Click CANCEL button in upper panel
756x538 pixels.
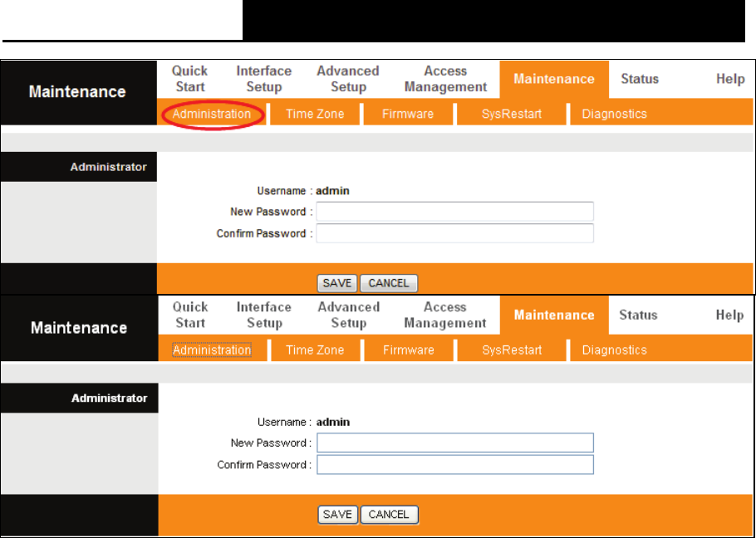point(389,283)
